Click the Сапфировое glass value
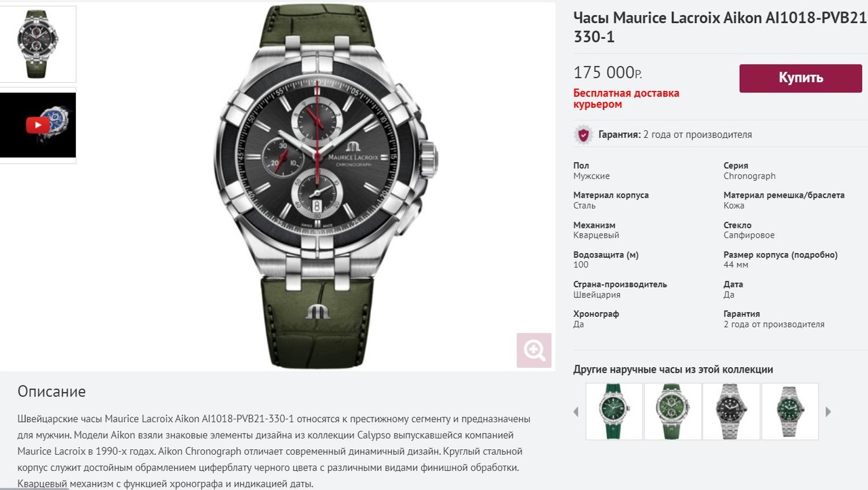Image resolution: width=868 pixels, height=490 pixels. (749, 235)
